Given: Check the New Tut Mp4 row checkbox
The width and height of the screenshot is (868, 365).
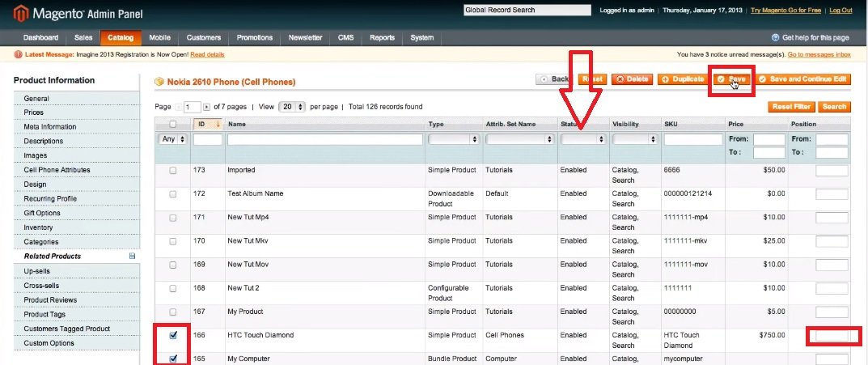Looking at the screenshot, I should tap(173, 218).
